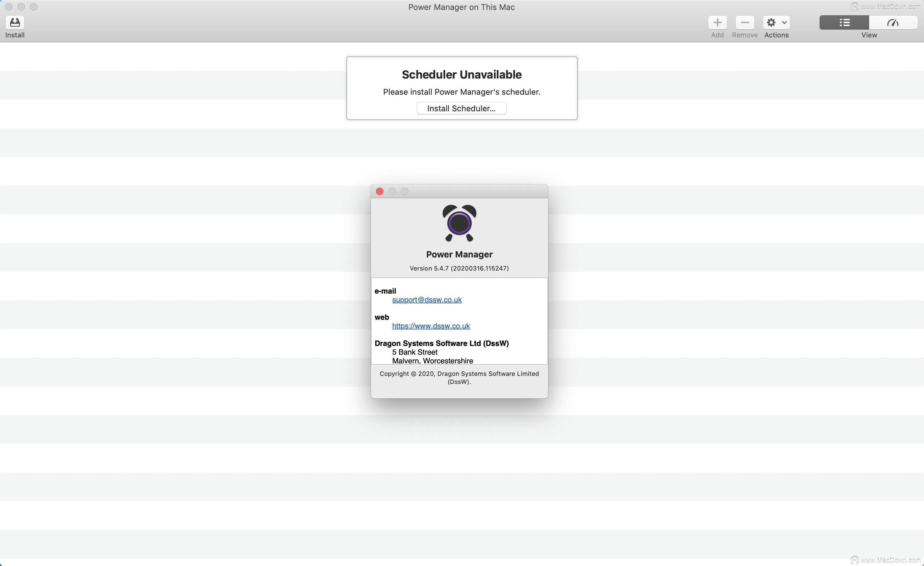Click the Install toolbar icon
This screenshot has height=566, width=924.
15,22
